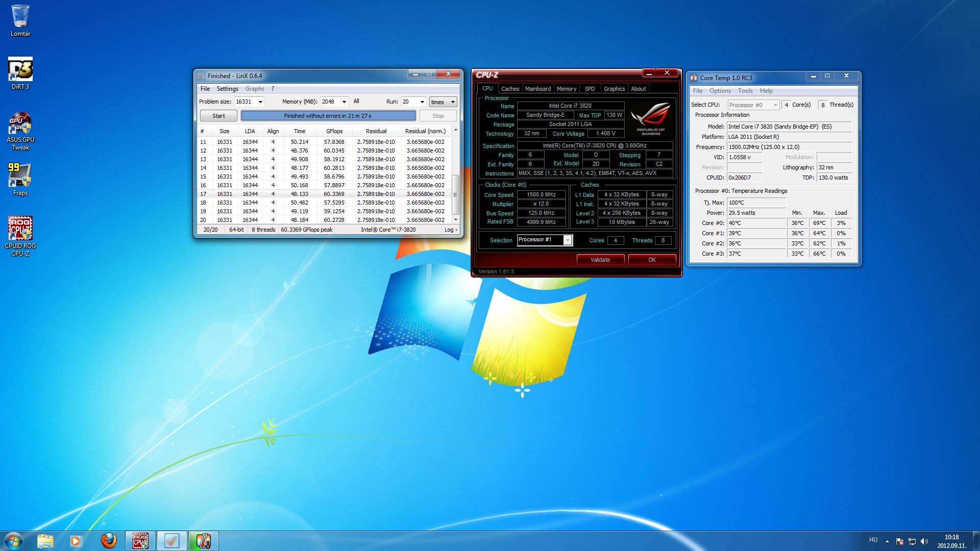
Task: Launch Windows Media Player taskbar icon
Action: click(76, 541)
